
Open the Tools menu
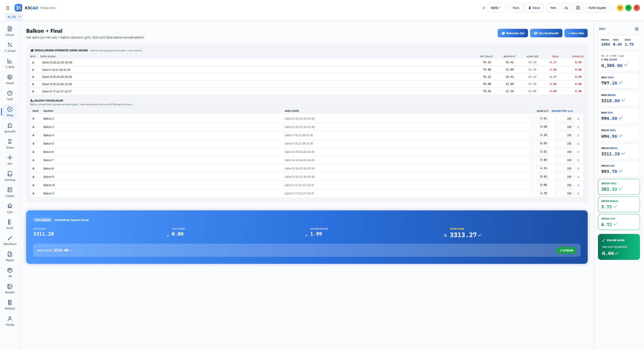click(x=516, y=8)
